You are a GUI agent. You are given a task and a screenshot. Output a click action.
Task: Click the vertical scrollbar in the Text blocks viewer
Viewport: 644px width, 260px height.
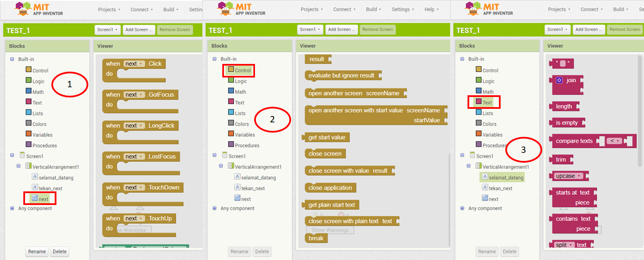[641, 110]
